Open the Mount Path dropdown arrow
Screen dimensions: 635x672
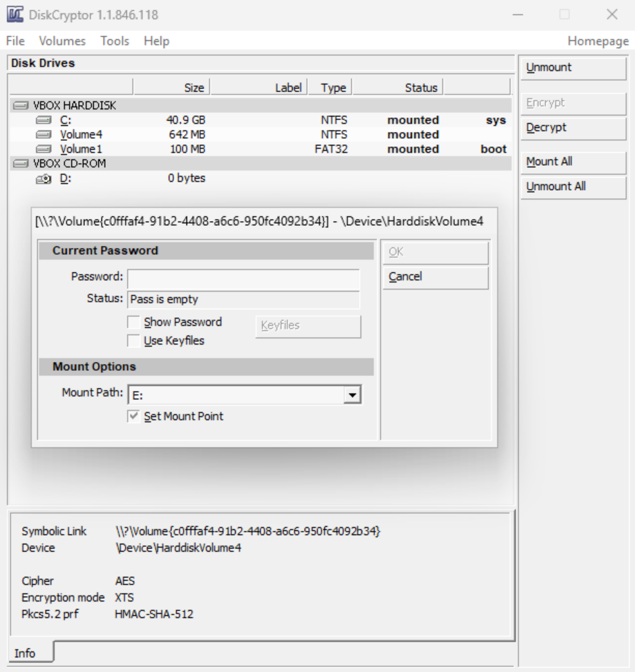352,395
